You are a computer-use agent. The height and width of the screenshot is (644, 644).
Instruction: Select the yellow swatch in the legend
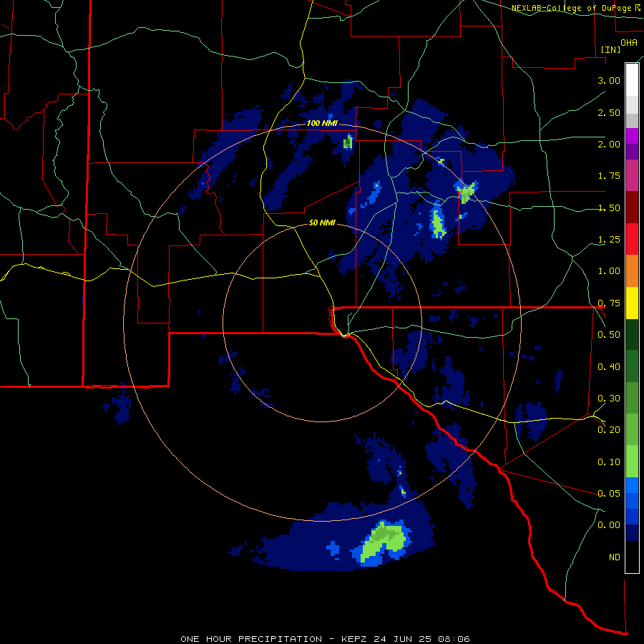tap(632, 303)
